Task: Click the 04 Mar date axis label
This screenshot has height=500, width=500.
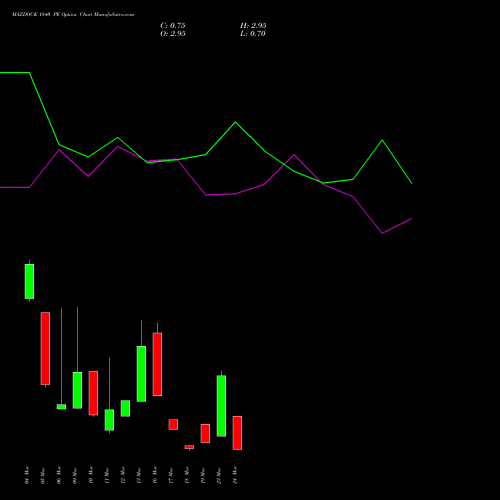Action: 27,475
